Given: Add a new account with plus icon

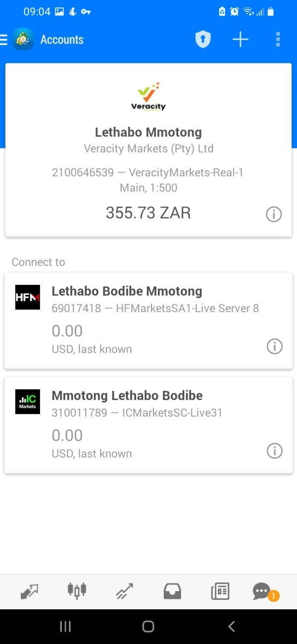Looking at the screenshot, I should tap(241, 40).
